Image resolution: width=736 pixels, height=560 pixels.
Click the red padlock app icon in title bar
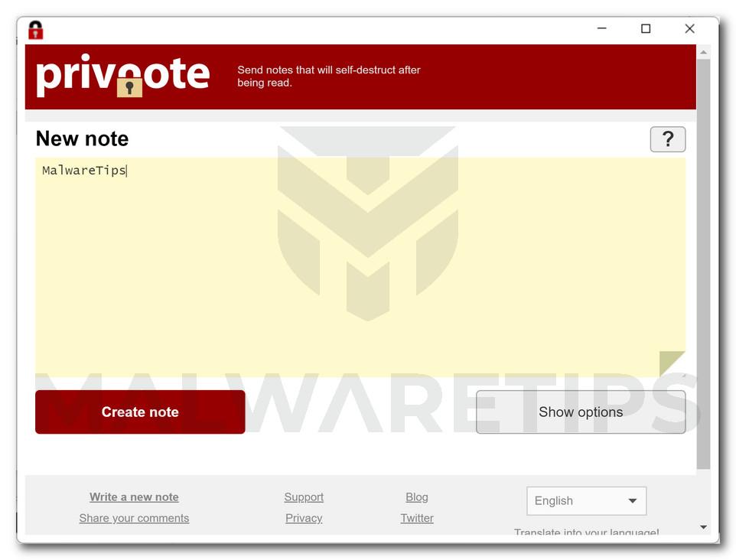36,30
